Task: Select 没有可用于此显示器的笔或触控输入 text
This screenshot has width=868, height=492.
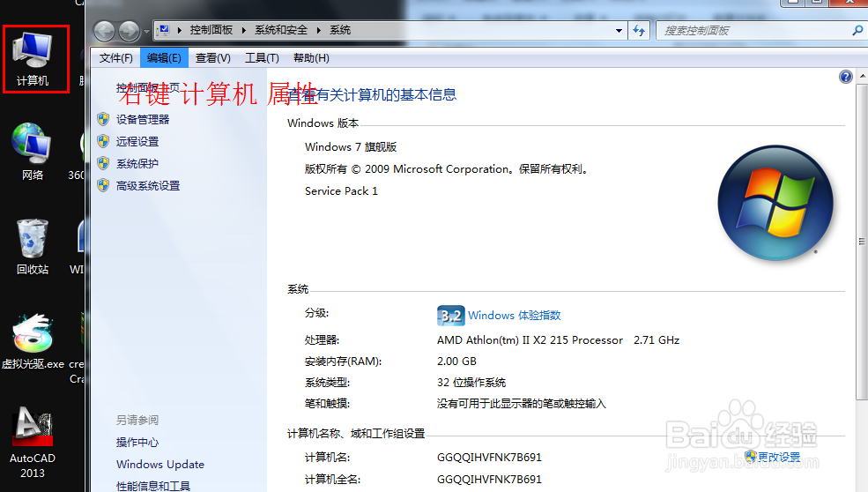Action: tap(522, 403)
